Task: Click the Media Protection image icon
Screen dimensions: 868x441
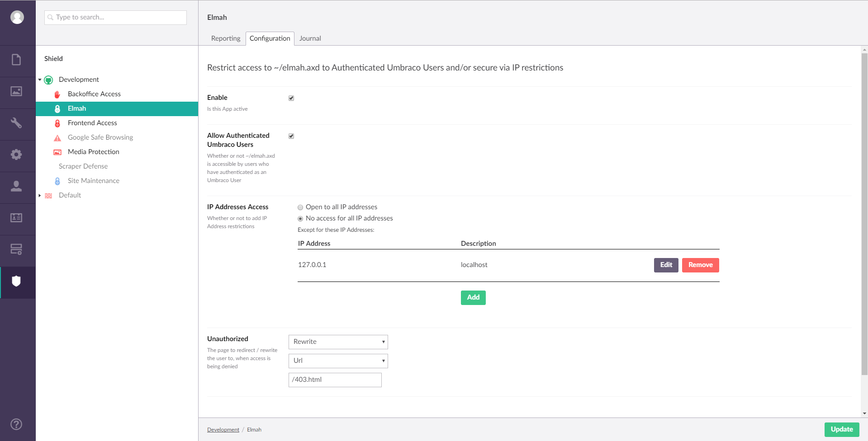Action: (x=57, y=152)
